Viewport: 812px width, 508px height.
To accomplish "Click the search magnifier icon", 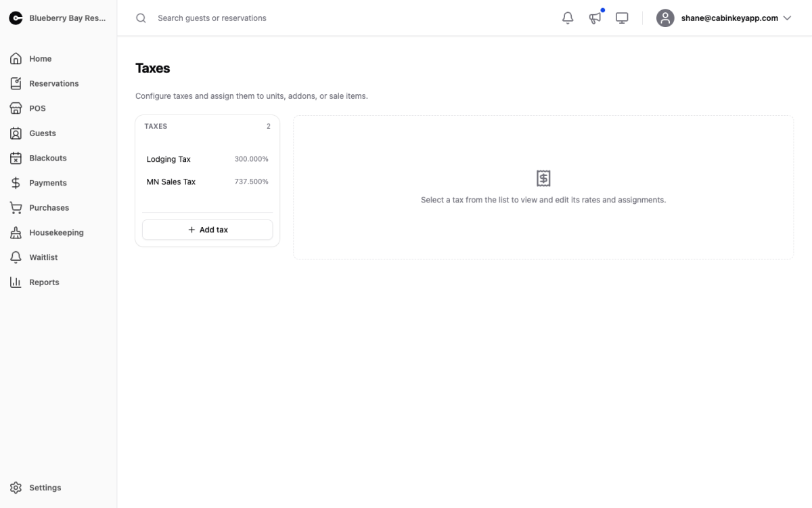I will click(141, 18).
